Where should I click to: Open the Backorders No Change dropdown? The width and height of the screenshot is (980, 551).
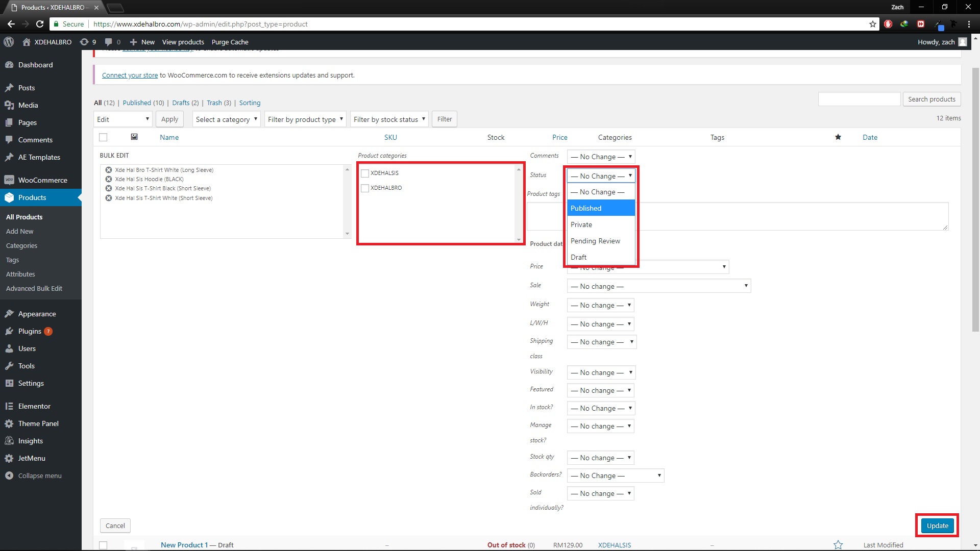click(616, 475)
